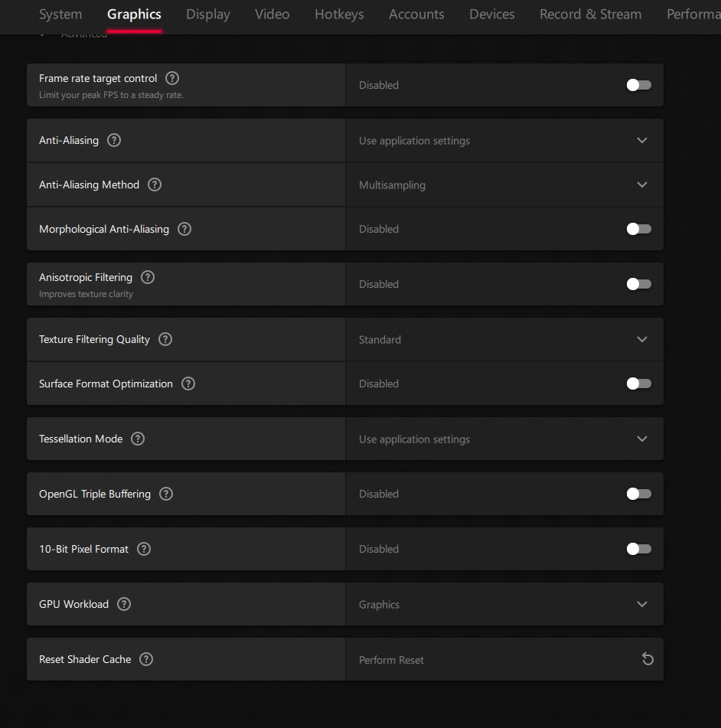The height and width of the screenshot is (728, 721).
Task: Switch to the Display tab
Action: pos(208,15)
